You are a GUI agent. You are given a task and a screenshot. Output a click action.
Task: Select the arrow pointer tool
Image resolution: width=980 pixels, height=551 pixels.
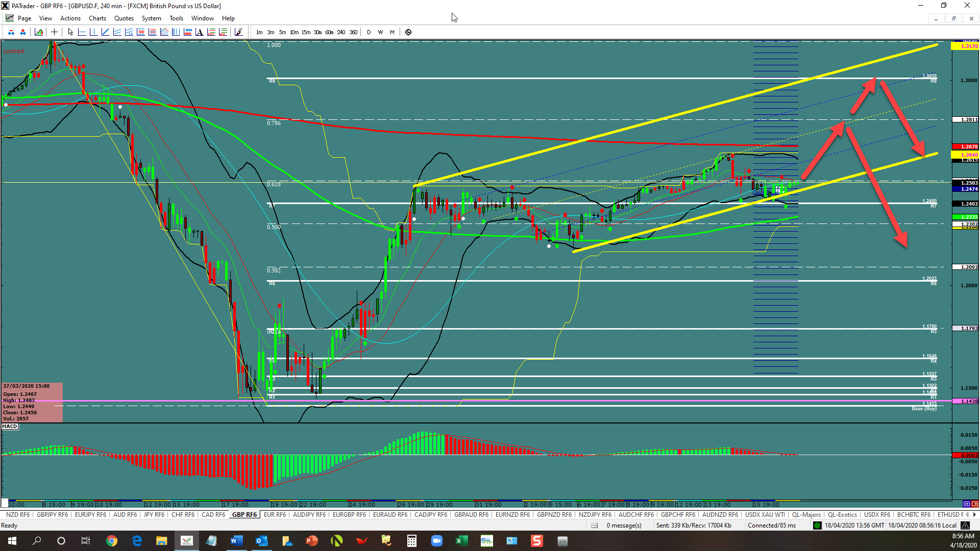[x=70, y=32]
